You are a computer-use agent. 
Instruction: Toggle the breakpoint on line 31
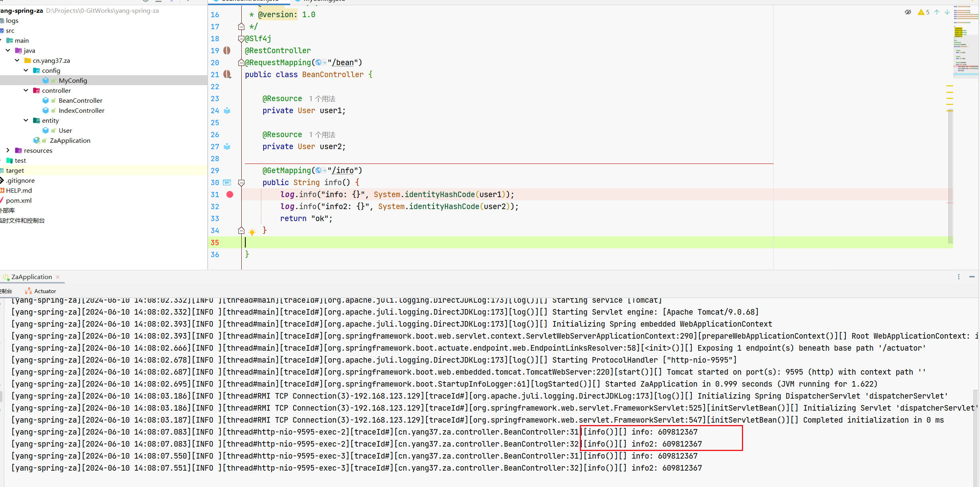pyautogui.click(x=230, y=194)
